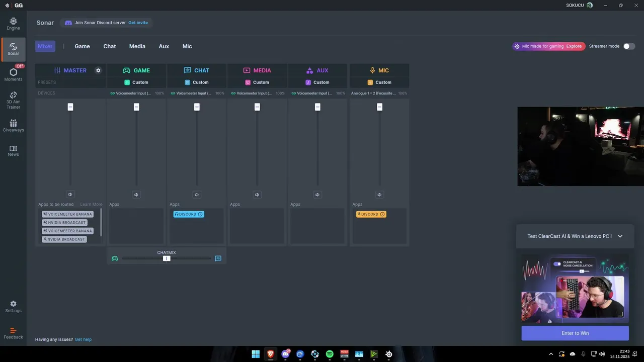Image resolution: width=644 pixels, height=362 pixels.
Task: Click the Get help link
Action: click(x=84, y=339)
